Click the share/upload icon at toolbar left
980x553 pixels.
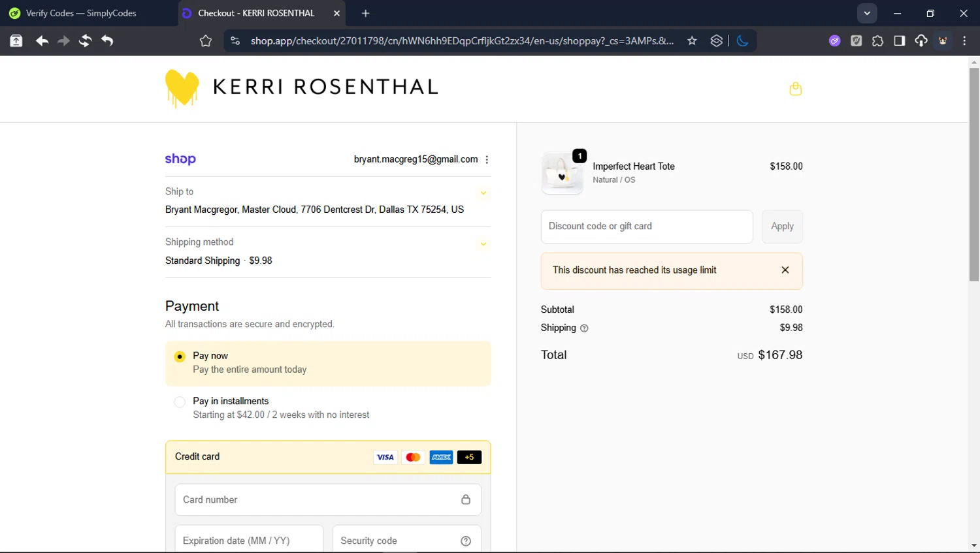(x=16, y=41)
